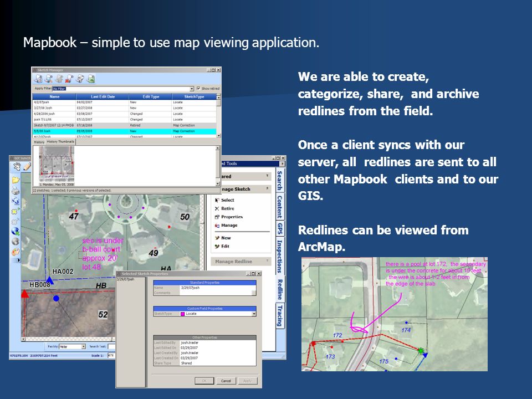Click sketch list scrollbar down arrow
The image size is (532, 399).
[x=218, y=135]
